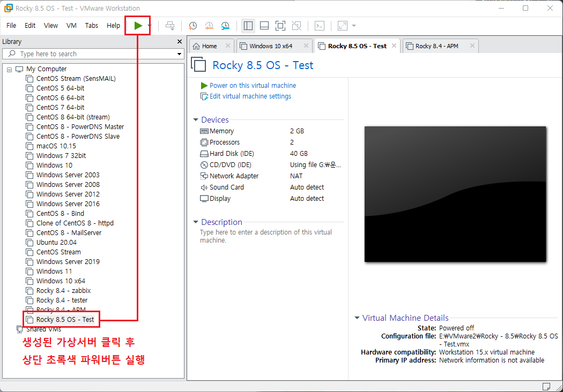Viewport: 563px width, 392px height.
Task: Select CentOS 8 - PowerDNS Master VM
Action: 80,127
